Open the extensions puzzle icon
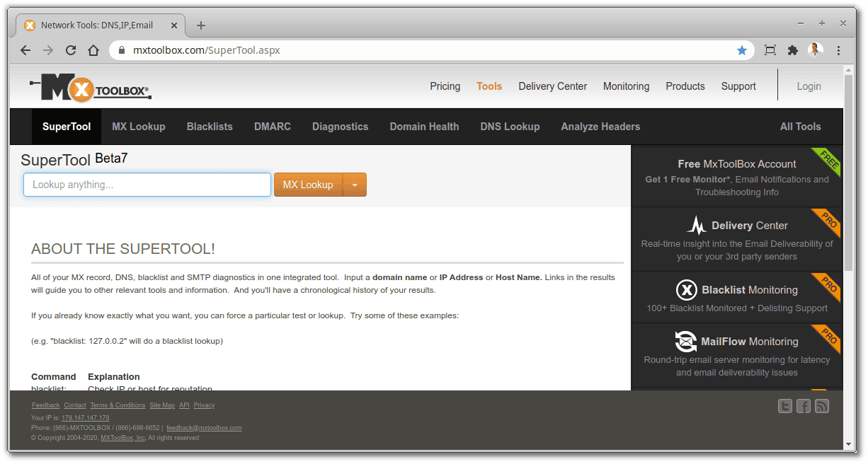Image resolution: width=868 pixels, height=464 pixels. click(x=793, y=50)
